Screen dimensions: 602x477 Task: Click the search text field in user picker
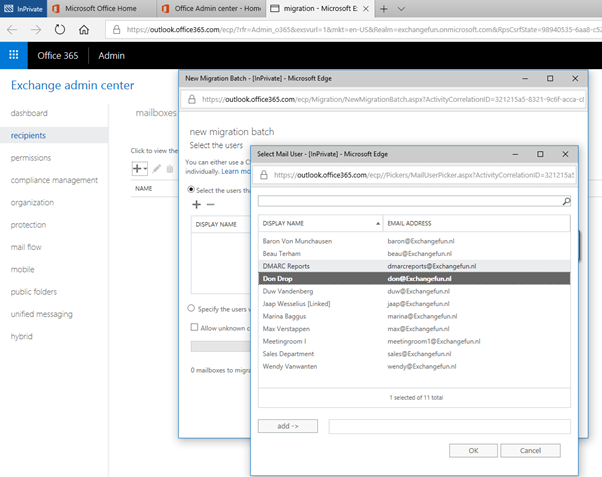(x=408, y=201)
